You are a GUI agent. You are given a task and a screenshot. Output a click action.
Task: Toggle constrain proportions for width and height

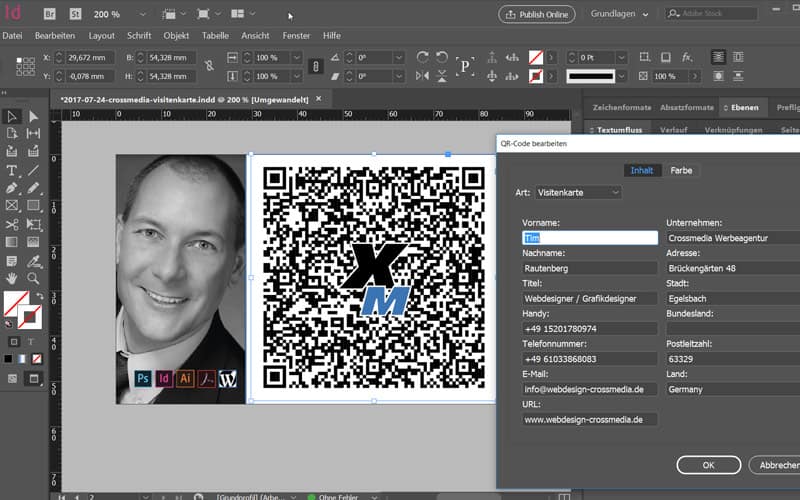tap(209, 66)
